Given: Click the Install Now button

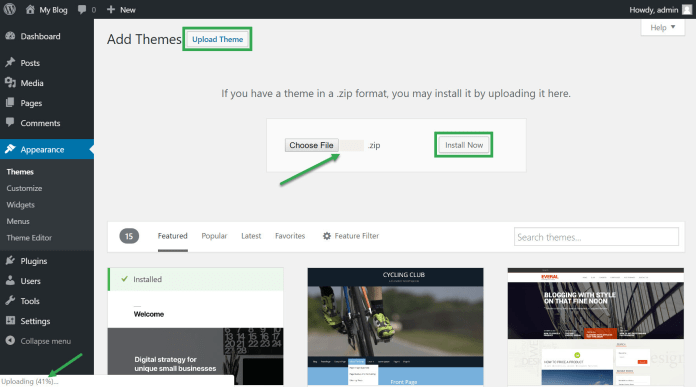Looking at the screenshot, I should pyautogui.click(x=464, y=145).
